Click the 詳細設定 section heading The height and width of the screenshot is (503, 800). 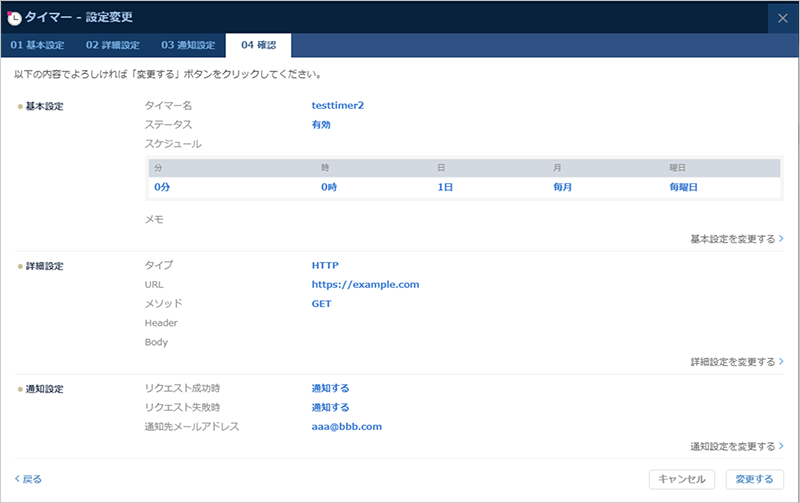coord(44,266)
